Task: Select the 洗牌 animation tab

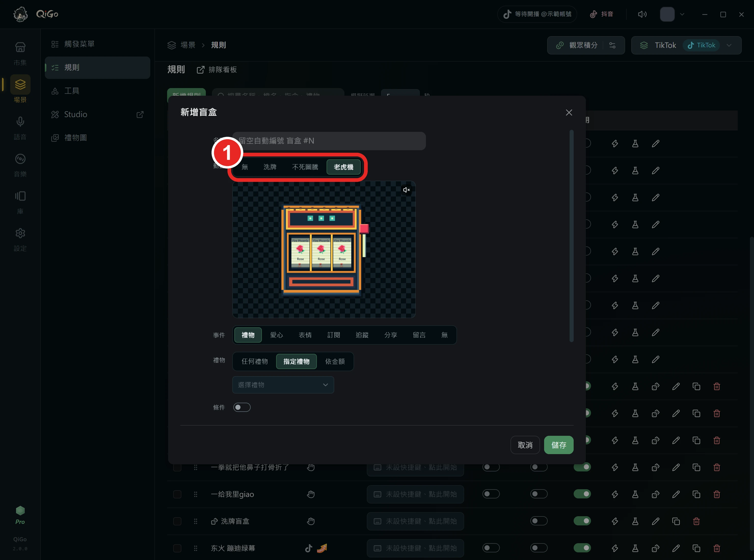Action: 270,167
